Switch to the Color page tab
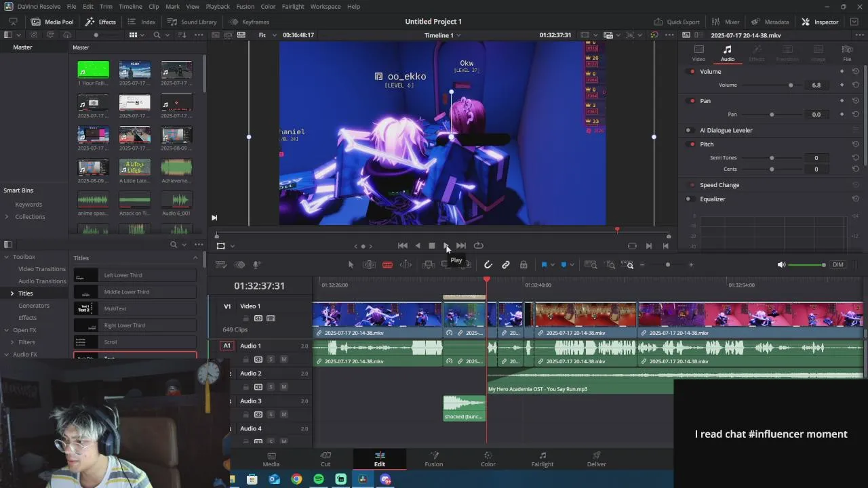Image resolution: width=868 pixels, height=488 pixels. [488, 459]
